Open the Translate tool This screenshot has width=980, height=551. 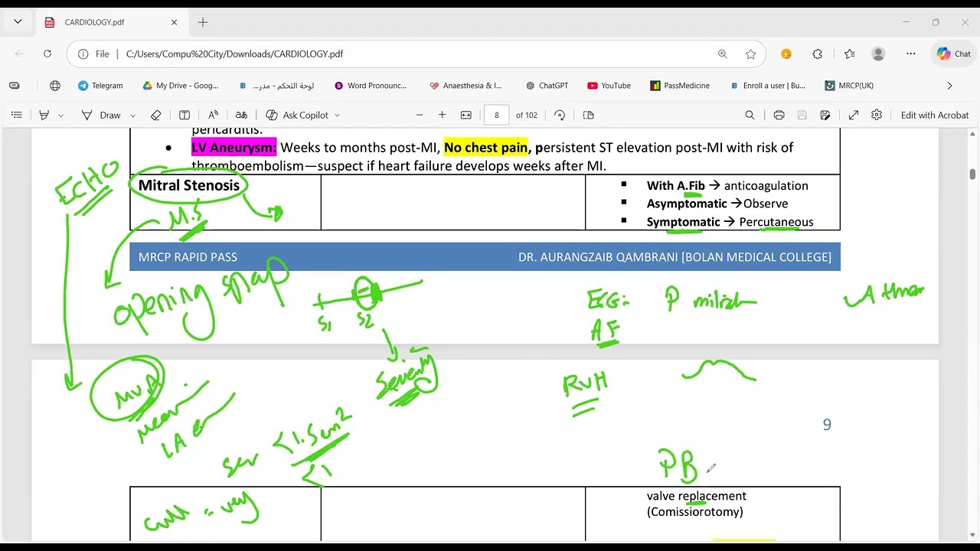pos(241,115)
